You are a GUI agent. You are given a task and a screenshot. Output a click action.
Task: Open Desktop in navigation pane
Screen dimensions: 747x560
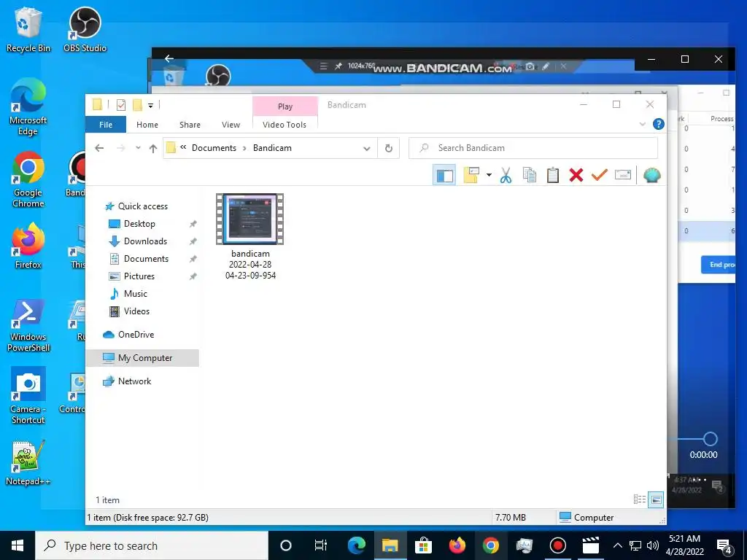[139, 224]
